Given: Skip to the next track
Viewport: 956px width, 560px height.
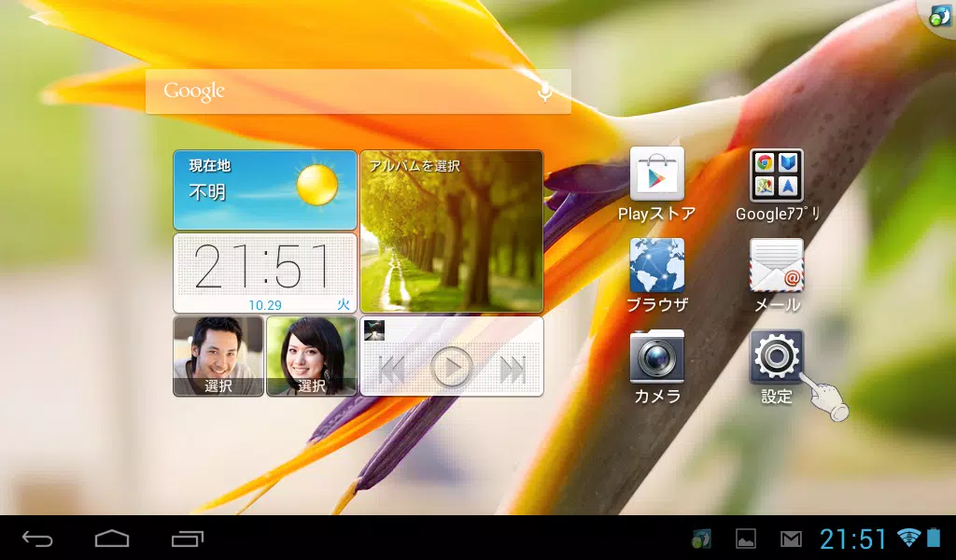Looking at the screenshot, I should 513,370.
